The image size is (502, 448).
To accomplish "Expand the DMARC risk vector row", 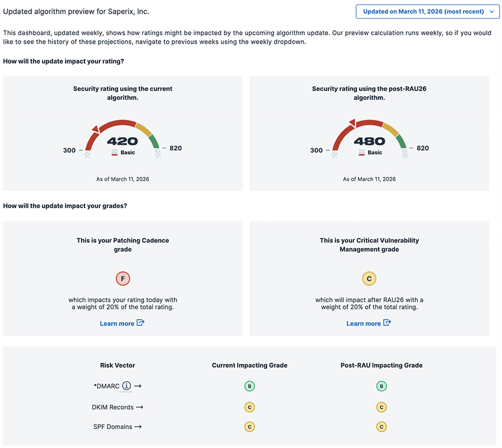I will [x=138, y=386].
